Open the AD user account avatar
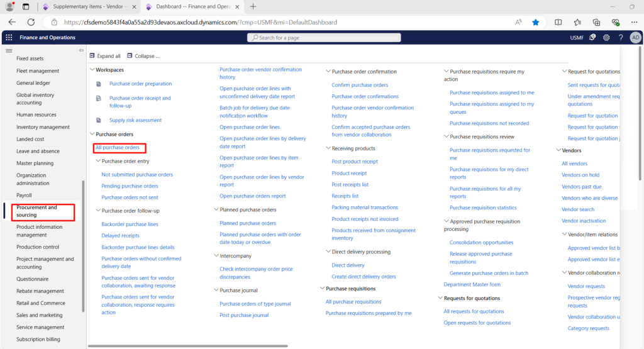Viewport: 644px width, 349px height. click(x=635, y=37)
